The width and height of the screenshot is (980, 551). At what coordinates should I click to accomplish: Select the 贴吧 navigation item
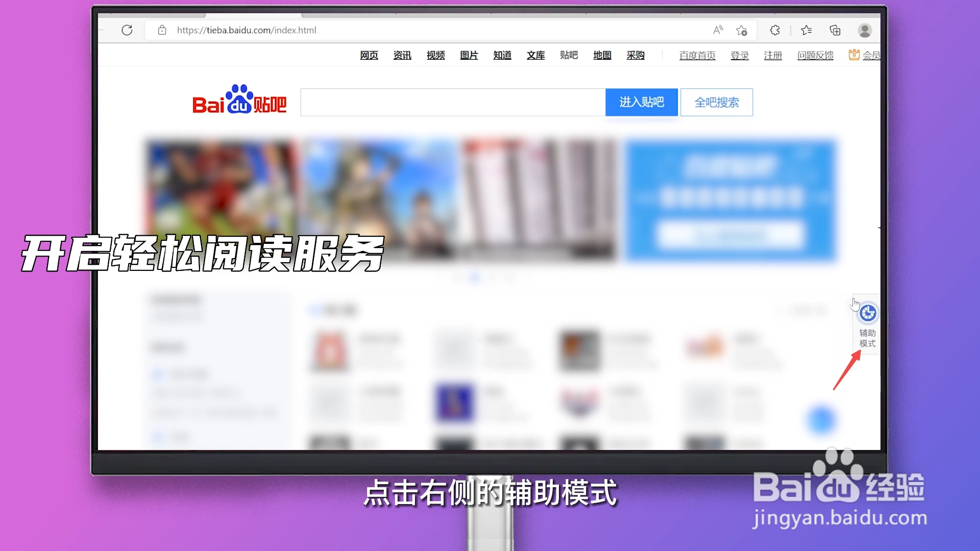pyautogui.click(x=569, y=55)
